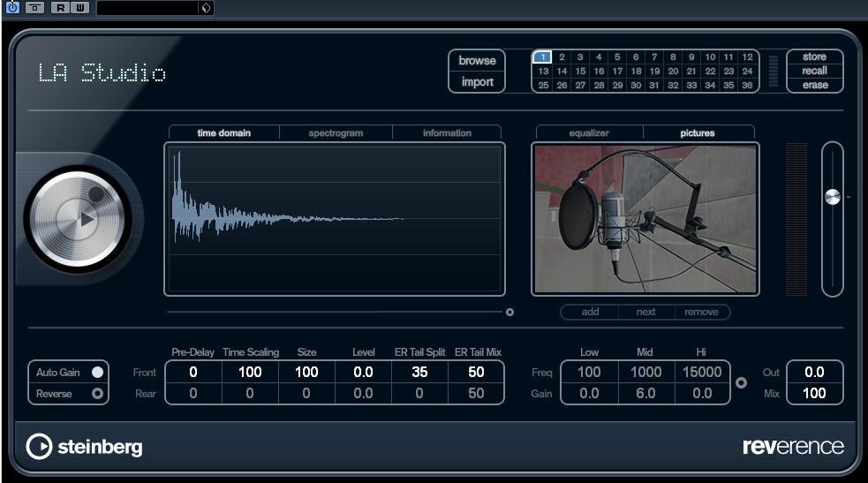Open the preset name field in the header
868x483 pixels.
[x=147, y=8]
